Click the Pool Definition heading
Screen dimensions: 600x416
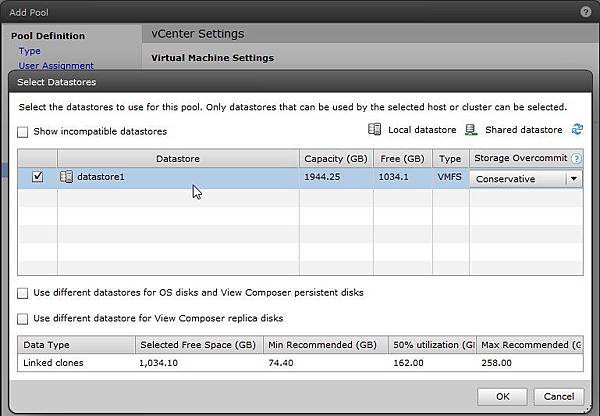click(48, 36)
